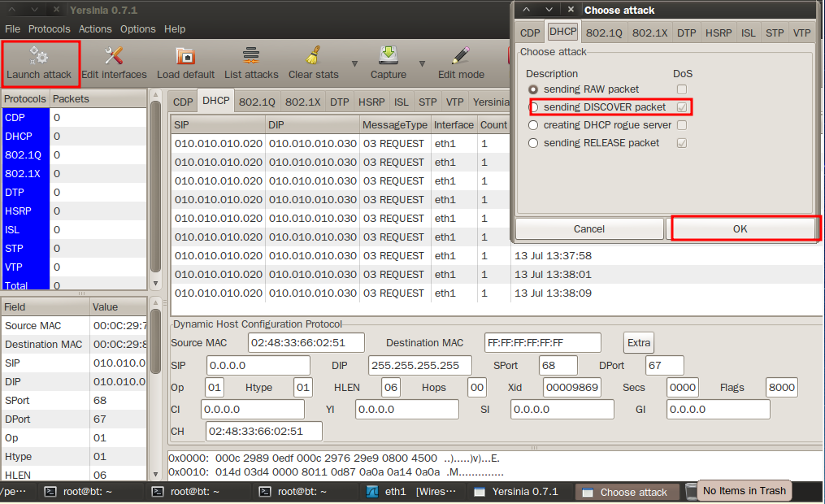Open the Options menu

click(138, 29)
